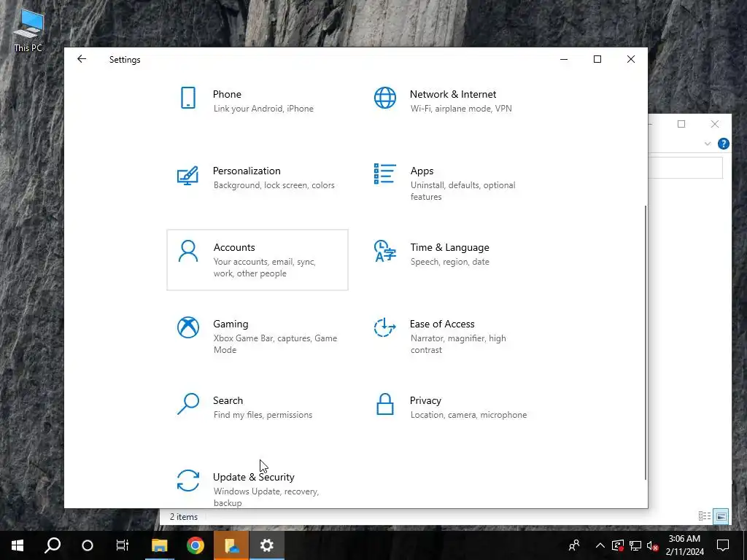Screen dimensions: 747x560
Task: Switch to details view in the Explorer window
Action: coord(705,516)
